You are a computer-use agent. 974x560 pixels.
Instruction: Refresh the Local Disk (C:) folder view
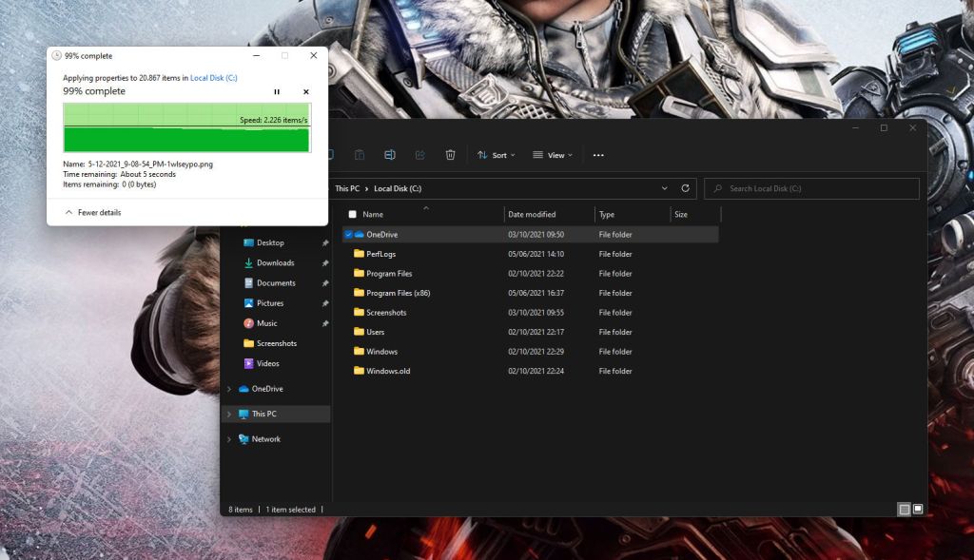tap(685, 188)
